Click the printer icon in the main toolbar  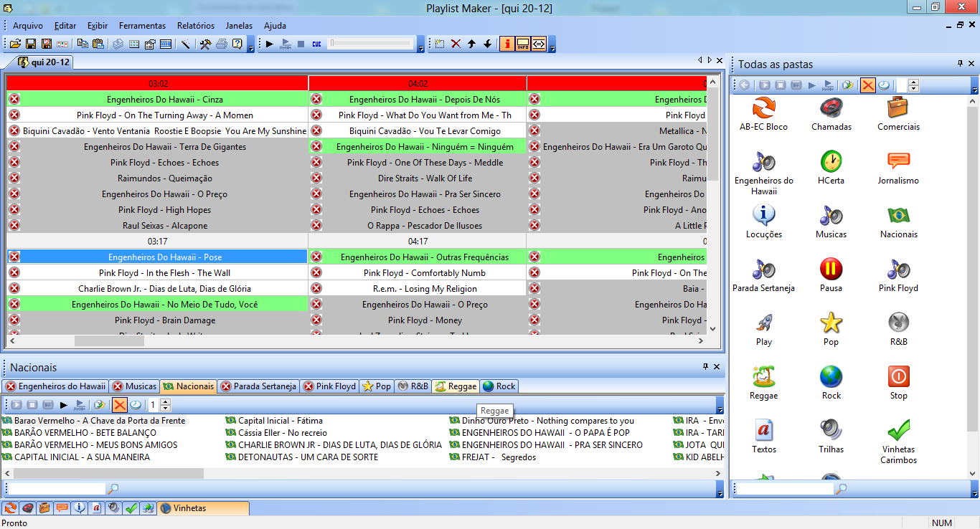pos(221,44)
